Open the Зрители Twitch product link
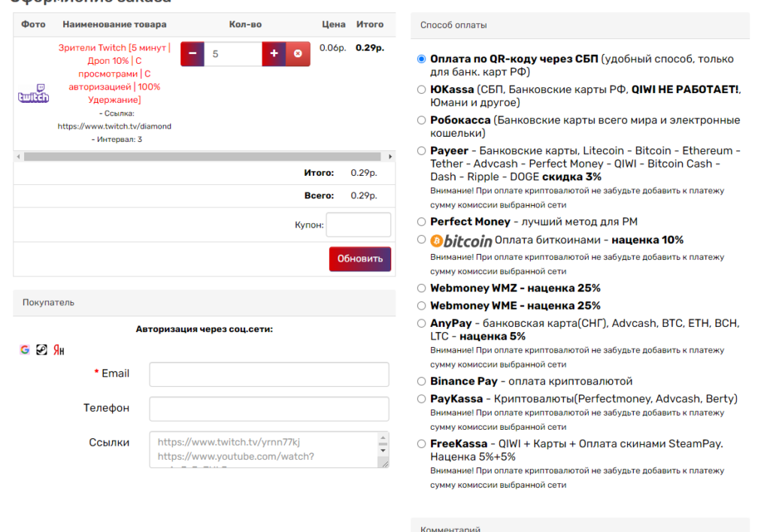 click(114, 74)
